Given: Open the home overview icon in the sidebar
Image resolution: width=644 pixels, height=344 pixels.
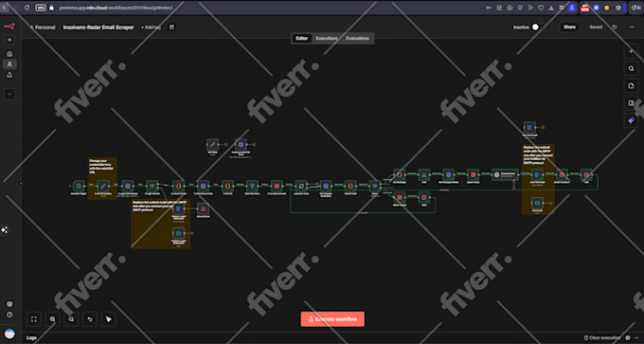Looking at the screenshot, I should coord(9,54).
